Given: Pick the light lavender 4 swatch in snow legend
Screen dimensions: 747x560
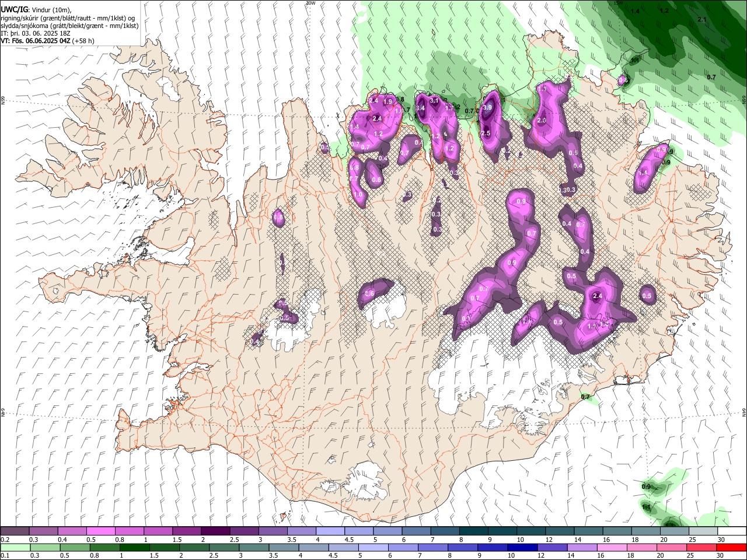Looking at the screenshot, I should tap(330, 531).
